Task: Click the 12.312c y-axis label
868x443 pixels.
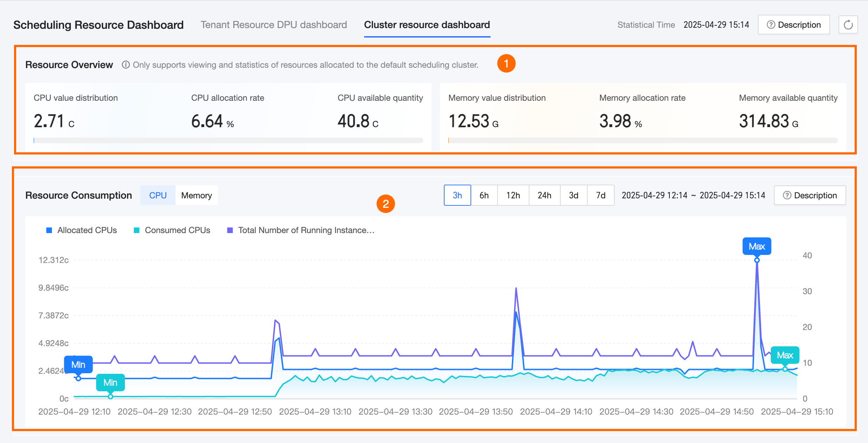Action: tap(53, 260)
